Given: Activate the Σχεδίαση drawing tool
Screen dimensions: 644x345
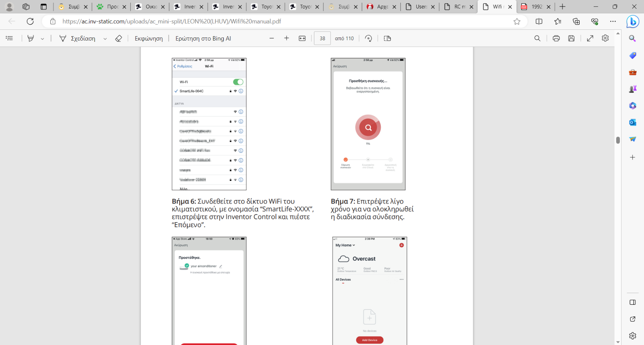Looking at the screenshot, I should (77, 38).
